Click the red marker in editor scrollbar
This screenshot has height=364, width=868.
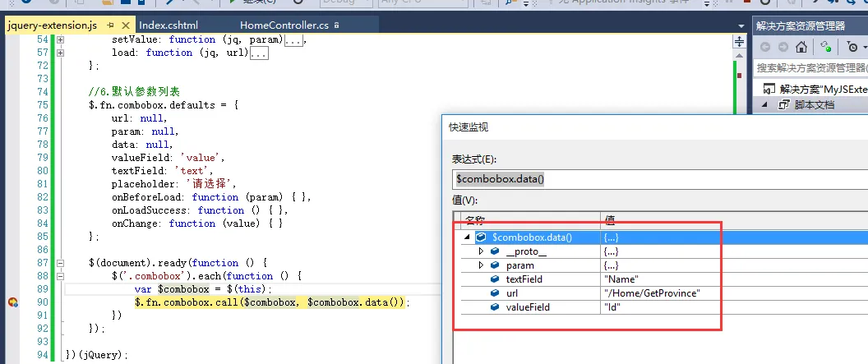click(x=739, y=76)
